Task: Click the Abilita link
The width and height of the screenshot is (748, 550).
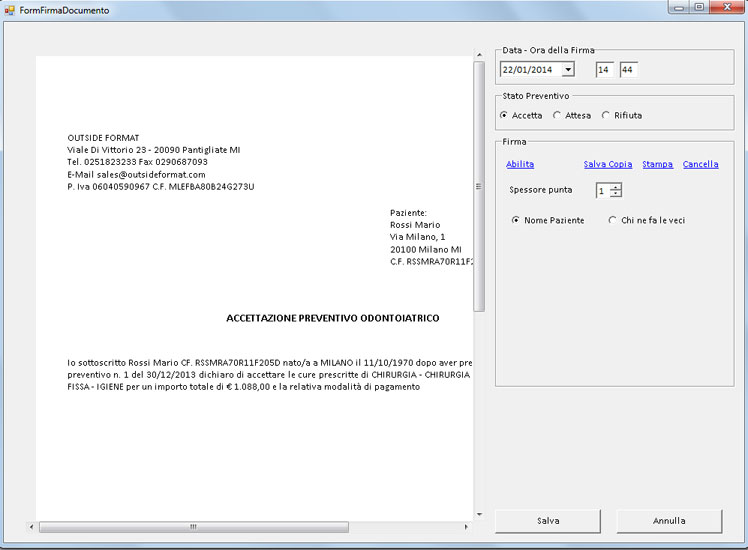Action: (x=520, y=164)
